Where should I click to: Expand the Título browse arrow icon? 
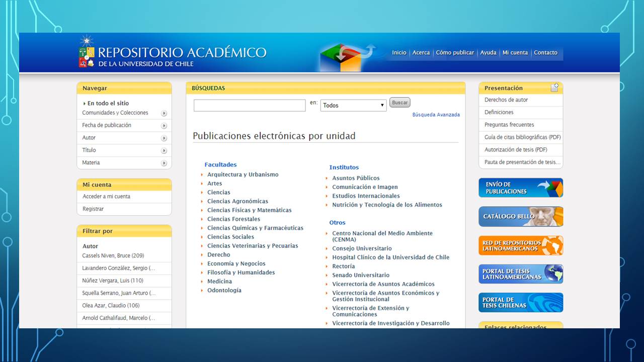coord(164,151)
